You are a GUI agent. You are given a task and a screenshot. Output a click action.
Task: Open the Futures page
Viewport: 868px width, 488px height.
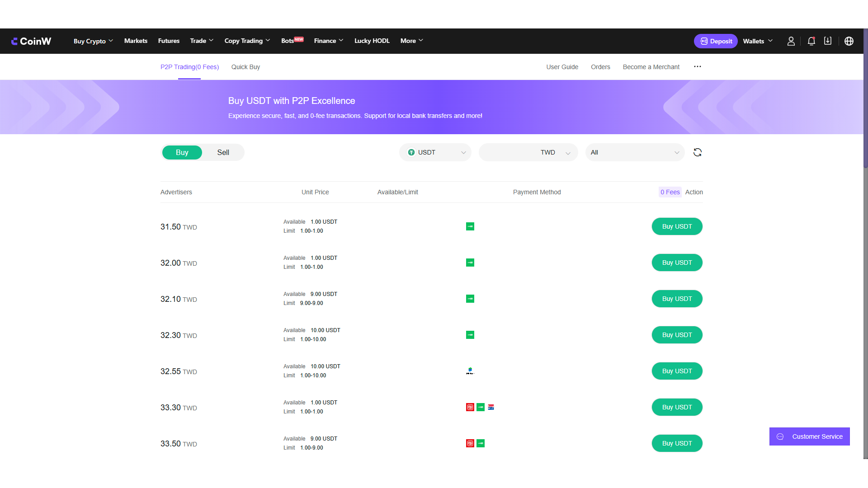169,41
